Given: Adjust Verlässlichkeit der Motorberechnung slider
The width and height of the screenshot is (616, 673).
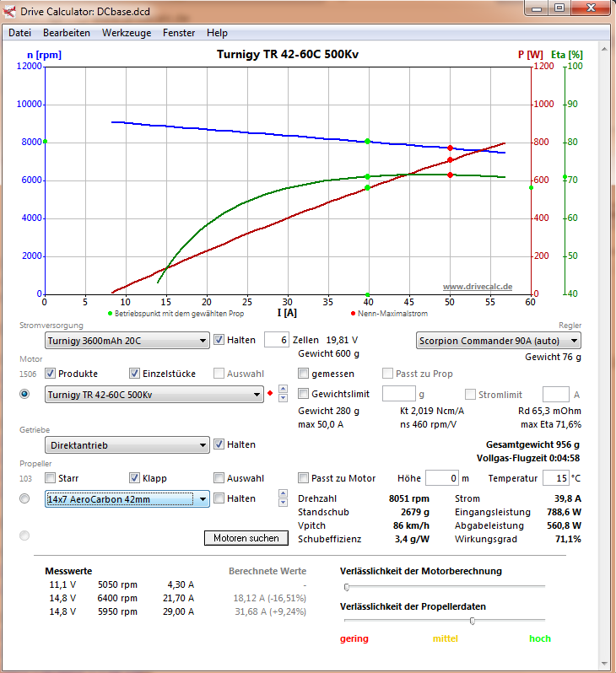Looking at the screenshot, I should pos(347,587).
